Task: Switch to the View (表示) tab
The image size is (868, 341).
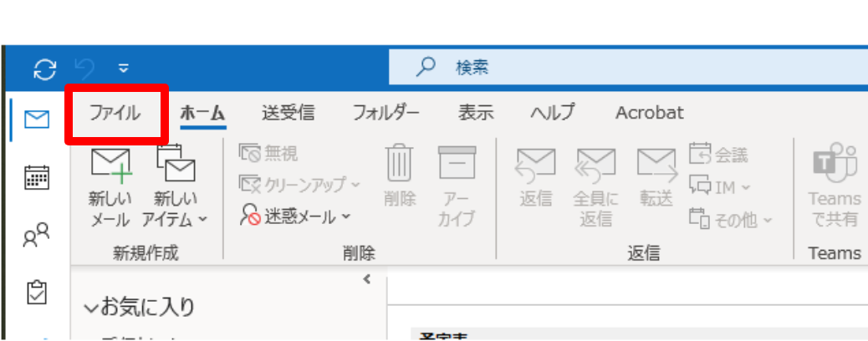Action: click(x=476, y=113)
